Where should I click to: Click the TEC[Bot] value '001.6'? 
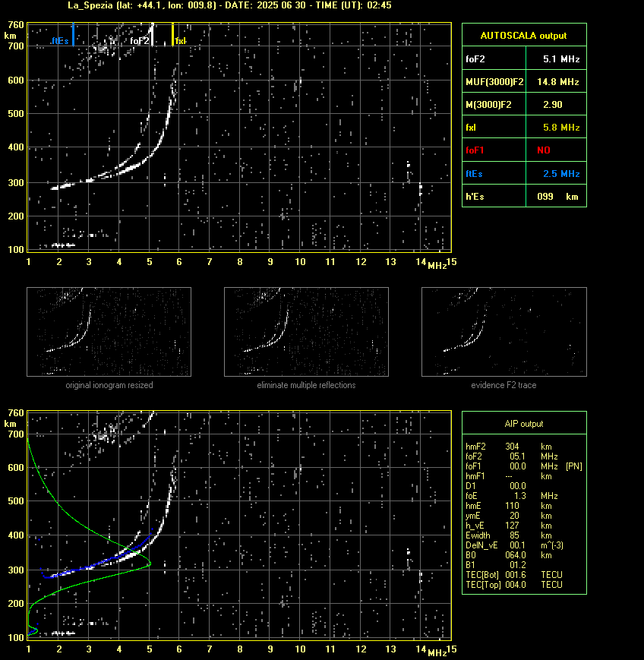516,574
